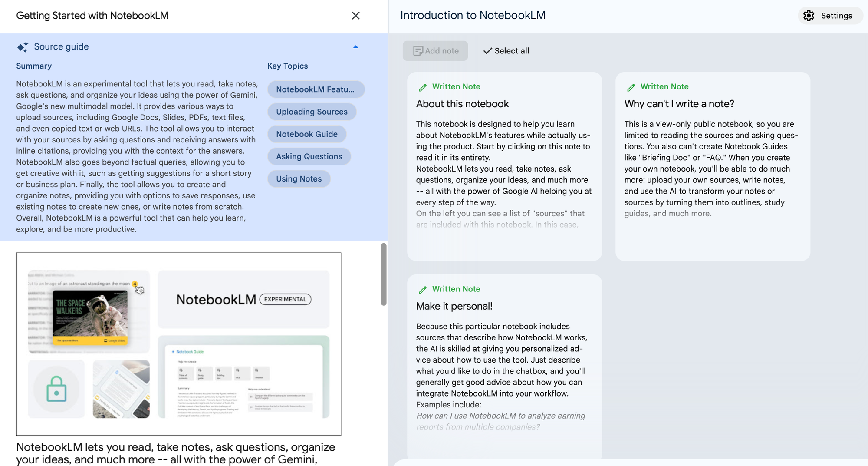The height and width of the screenshot is (466, 868).
Task: Click the Key Topics heading
Action: pyautogui.click(x=287, y=66)
